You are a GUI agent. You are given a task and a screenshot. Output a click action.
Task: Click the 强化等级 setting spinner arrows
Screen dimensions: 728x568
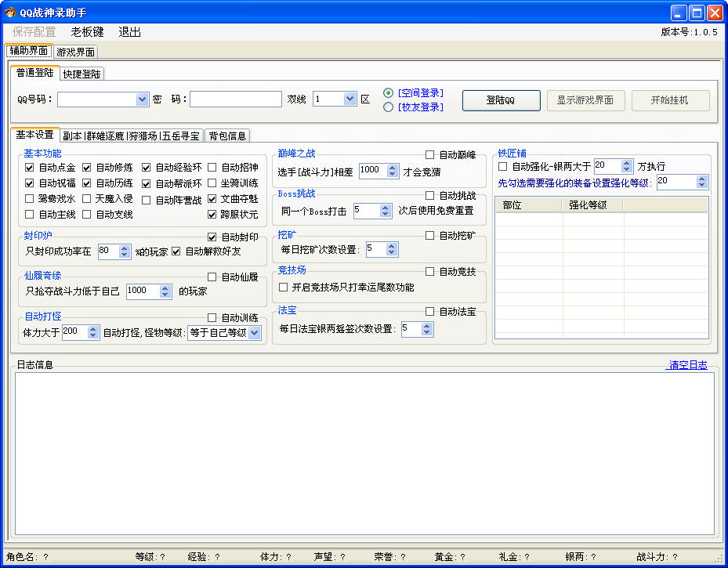tap(702, 182)
